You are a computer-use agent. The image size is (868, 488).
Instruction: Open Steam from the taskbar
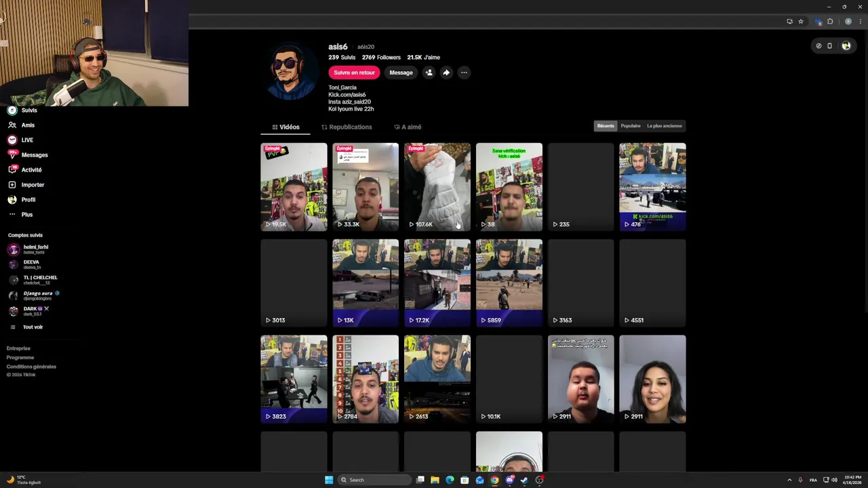(524, 480)
